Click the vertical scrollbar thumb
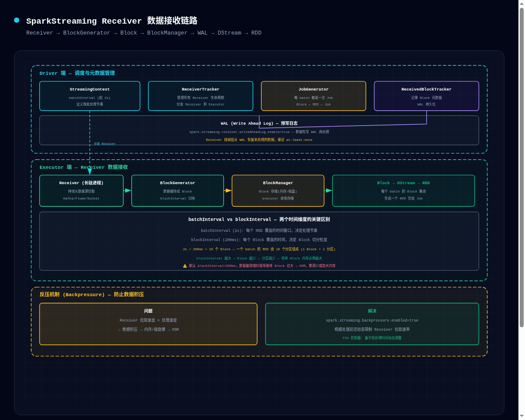Viewport: 525px width, 420px height. pyautogui.click(x=521, y=167)
